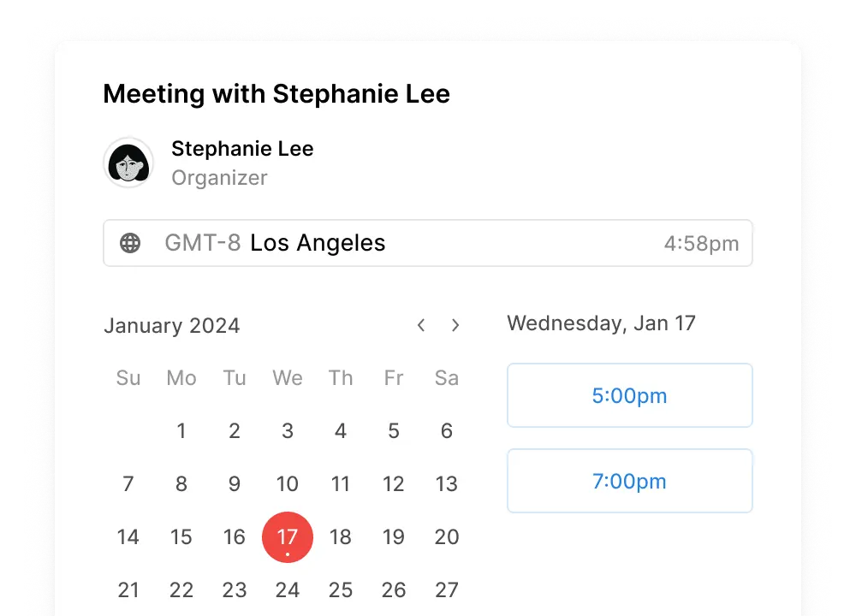The image size is (856, 616).
Task: Select the highlighted date 17
Action: click(x=288, y=537)
